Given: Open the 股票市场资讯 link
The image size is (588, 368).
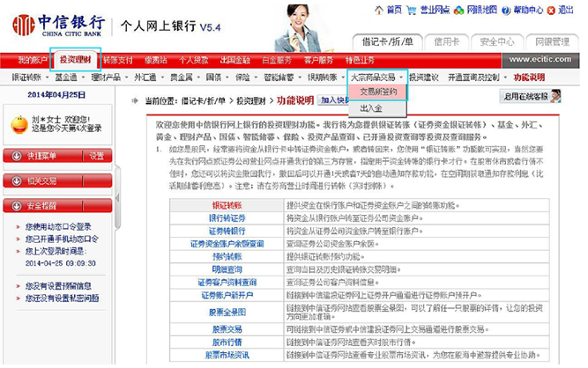Looking at the screenshot, I should [x=227, y=355].
